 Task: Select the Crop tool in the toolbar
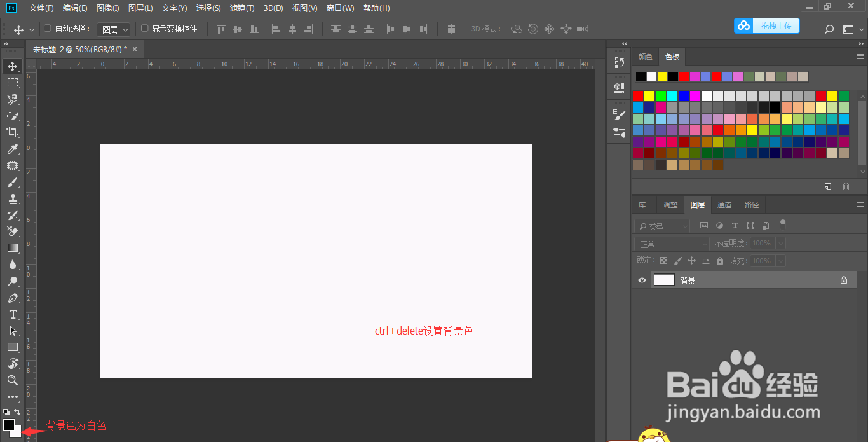point(13,132)
